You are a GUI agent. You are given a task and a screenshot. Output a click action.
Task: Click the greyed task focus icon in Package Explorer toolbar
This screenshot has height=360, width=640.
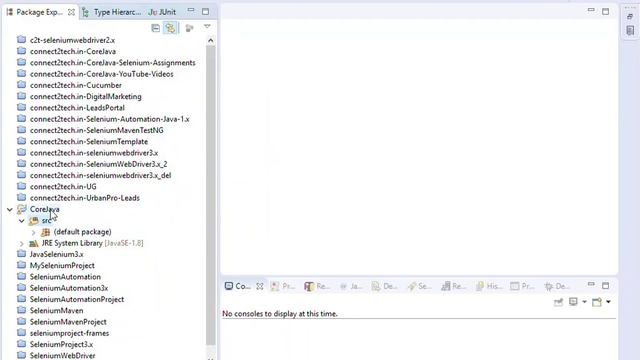189,28
